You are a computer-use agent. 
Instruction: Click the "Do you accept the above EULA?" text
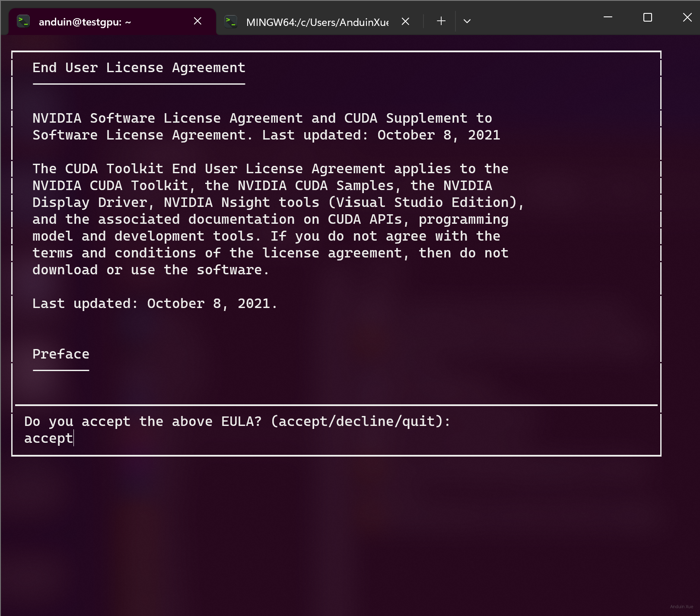pos(143,421)
